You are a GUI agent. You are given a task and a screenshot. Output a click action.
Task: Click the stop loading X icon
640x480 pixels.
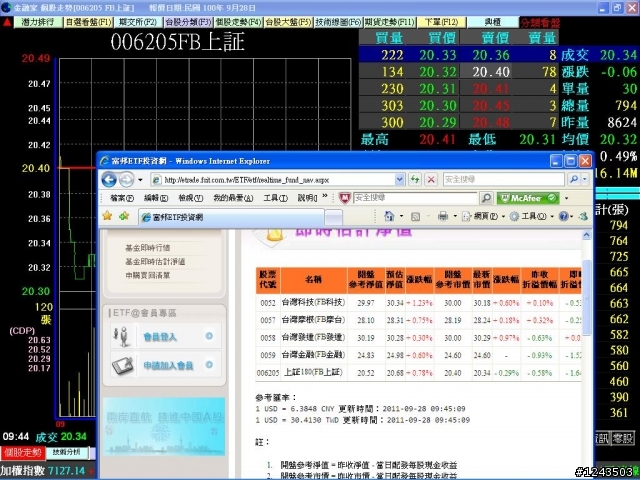click(x=431, y=179)
